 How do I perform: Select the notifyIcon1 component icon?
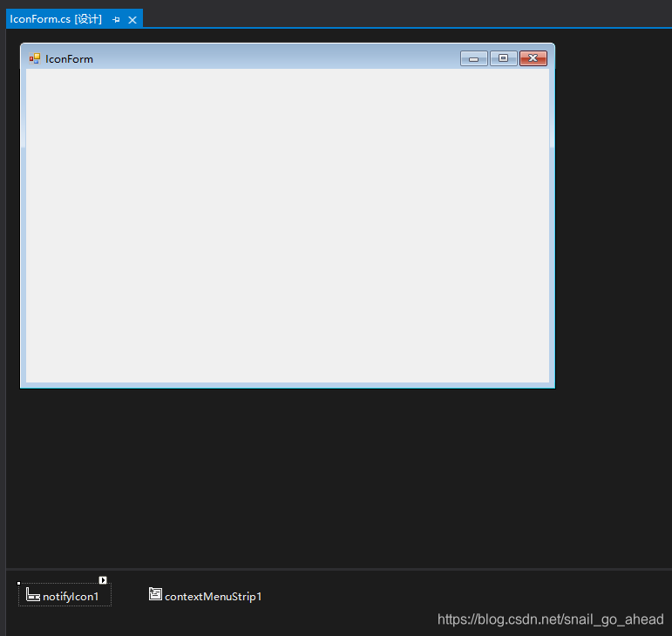point(33,595)
